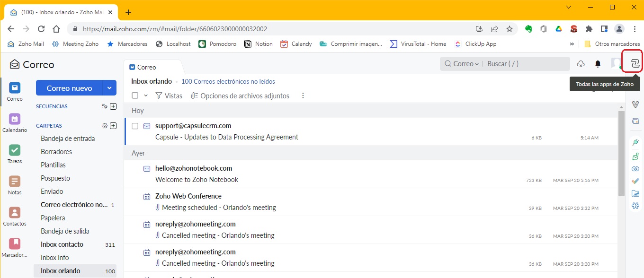
Task: Open CARPETAS gear settings
Action: point(105,126)
